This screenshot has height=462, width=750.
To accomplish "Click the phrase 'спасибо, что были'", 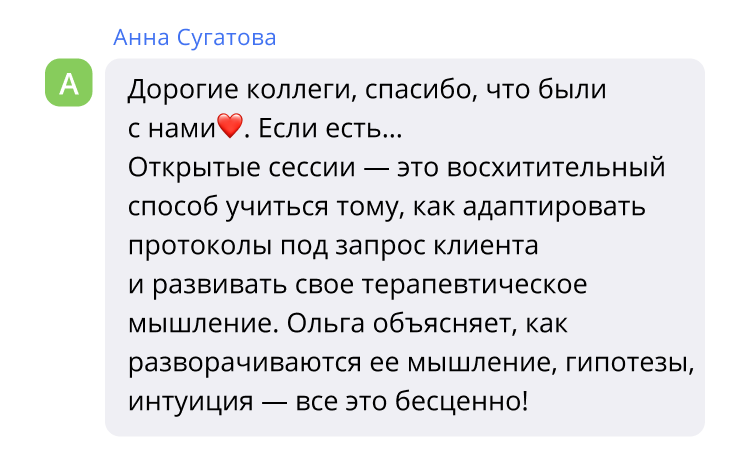I will [x=485, y=90].
